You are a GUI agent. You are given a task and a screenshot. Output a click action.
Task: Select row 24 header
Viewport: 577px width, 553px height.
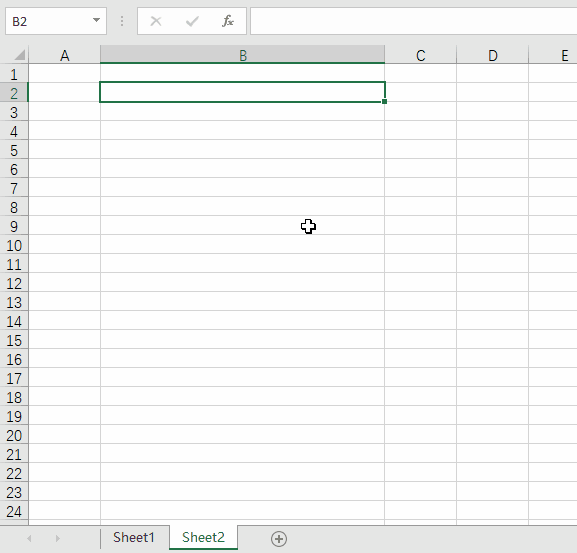(14, 511)
